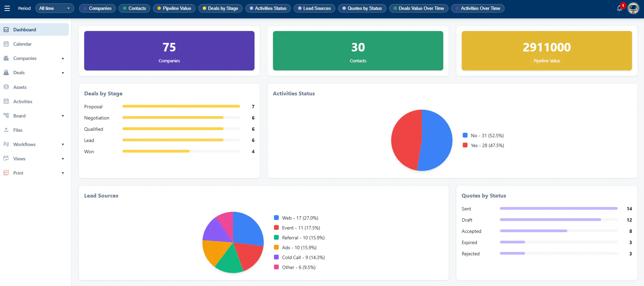The width and height of the screenshot is (644, 286).
Task: Toggle the Pipeline Value widget chip
Action: point(174,8)
